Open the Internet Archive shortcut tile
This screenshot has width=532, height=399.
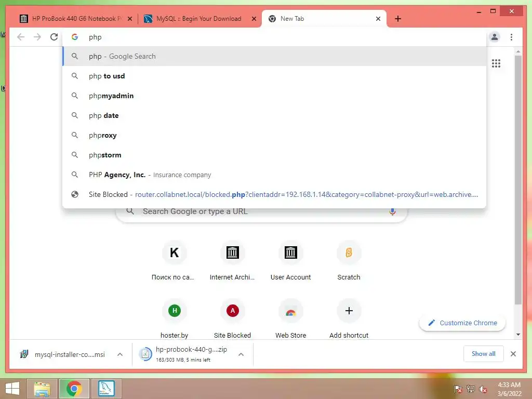pos(232,260)
